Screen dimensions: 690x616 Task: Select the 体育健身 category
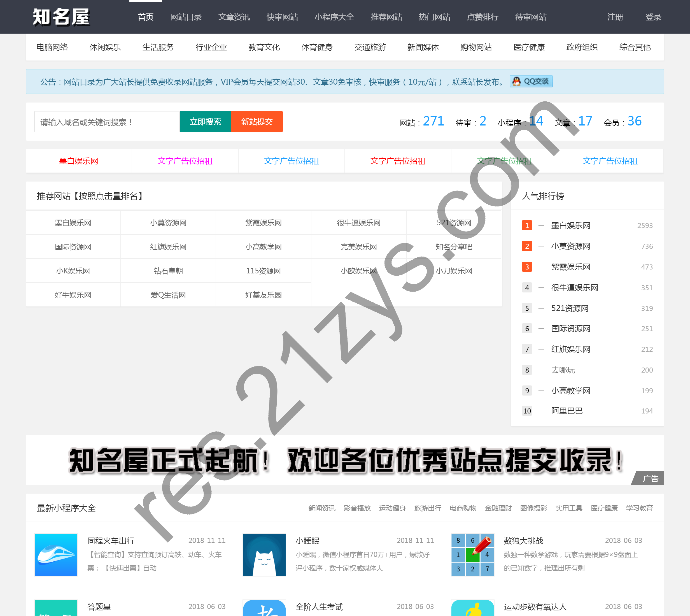click(x=317, y=47)
